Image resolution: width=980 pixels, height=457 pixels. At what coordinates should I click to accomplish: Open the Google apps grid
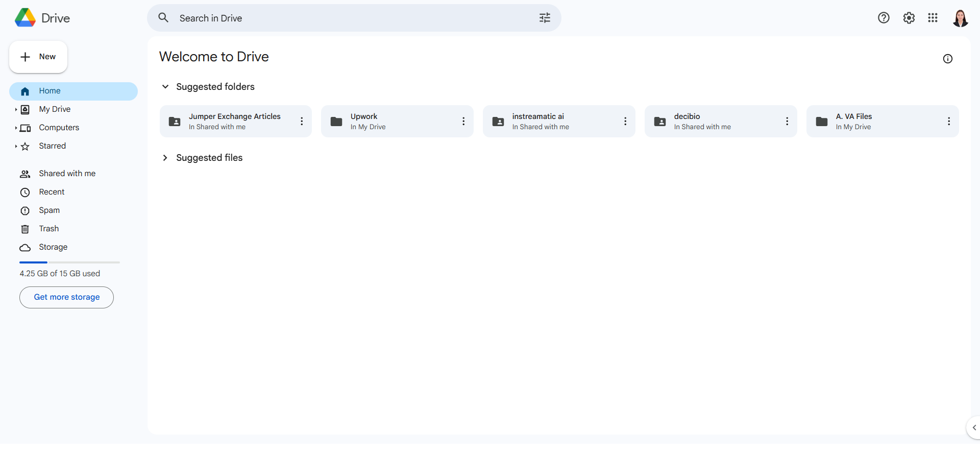tap(933, 18)
